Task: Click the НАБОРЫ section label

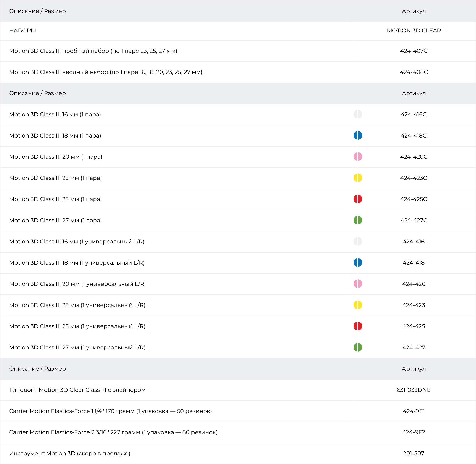Action: [23, 31]
